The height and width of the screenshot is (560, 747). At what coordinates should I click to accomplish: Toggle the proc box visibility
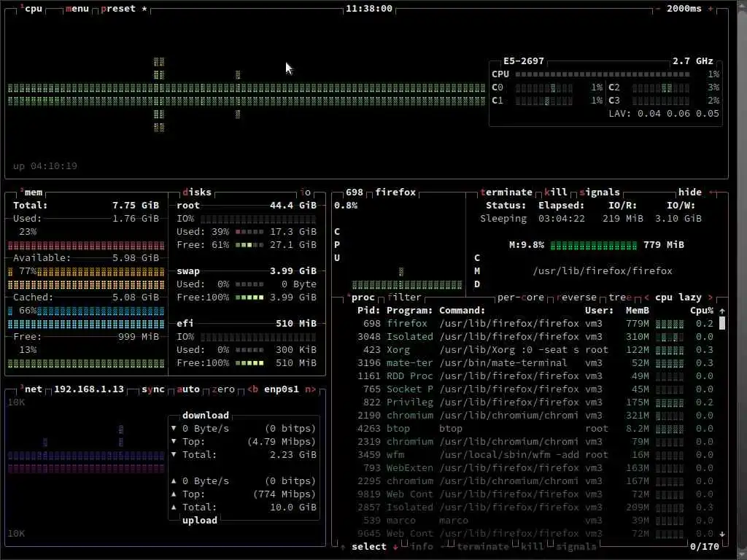(x=361, y=297)
